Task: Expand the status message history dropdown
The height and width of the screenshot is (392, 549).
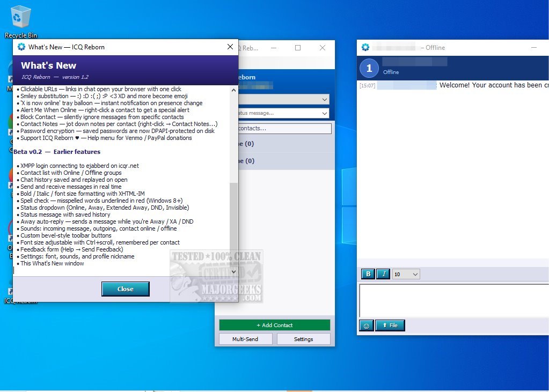Action: click(284, 113)
